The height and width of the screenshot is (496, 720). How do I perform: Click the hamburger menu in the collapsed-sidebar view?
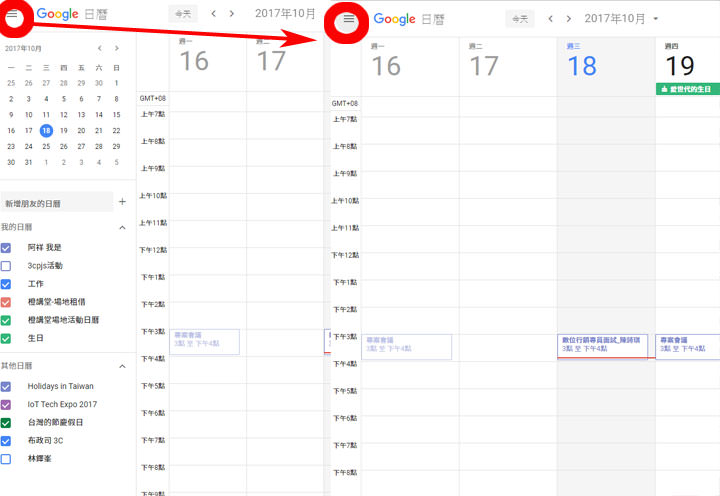point(348,19)
